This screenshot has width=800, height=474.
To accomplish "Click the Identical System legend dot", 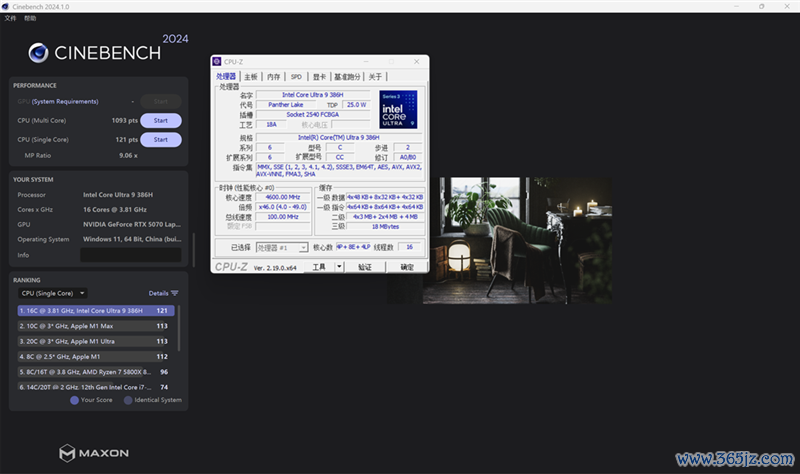I will point(128,400).
